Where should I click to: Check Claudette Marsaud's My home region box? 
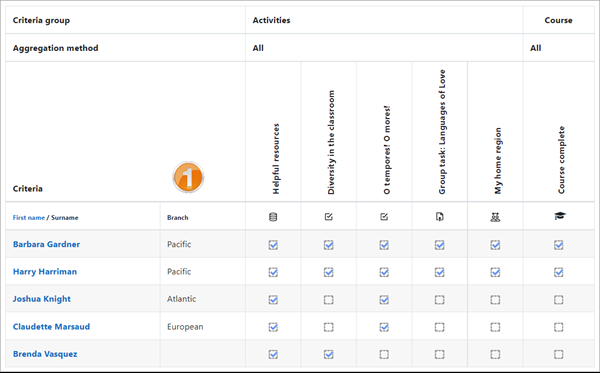pyautogui.click(x=495, y=327)
